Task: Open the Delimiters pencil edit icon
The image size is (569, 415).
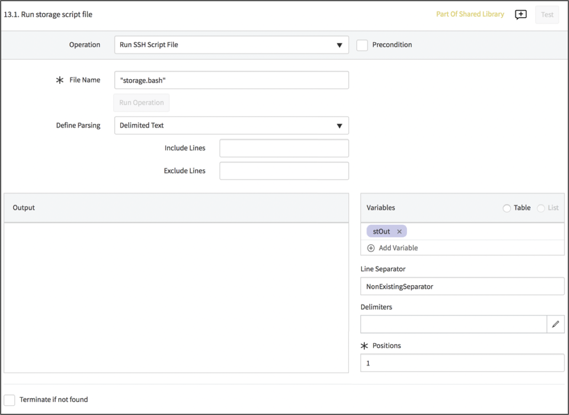Action: click(x=556, y=324)
